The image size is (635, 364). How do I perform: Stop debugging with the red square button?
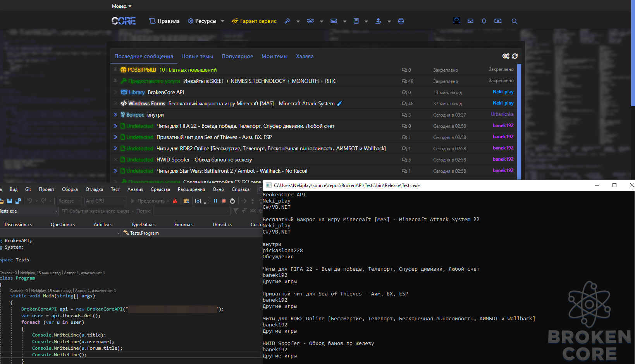coord(224,201)
